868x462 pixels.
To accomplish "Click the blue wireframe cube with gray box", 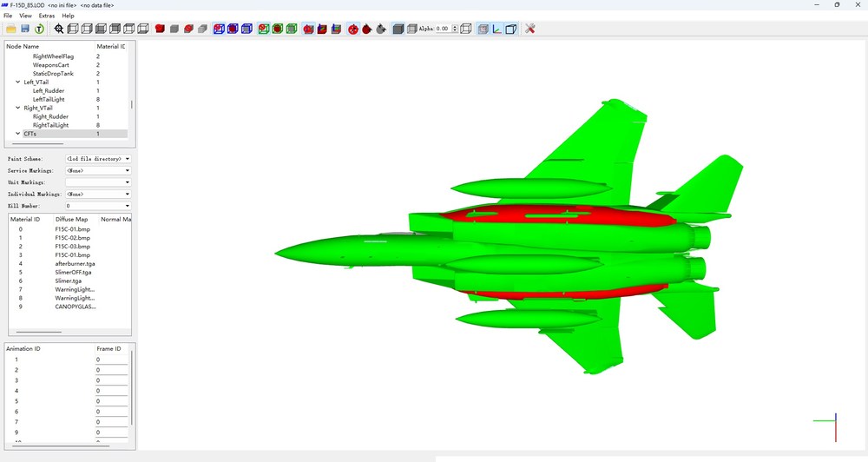I will point(247,29).
